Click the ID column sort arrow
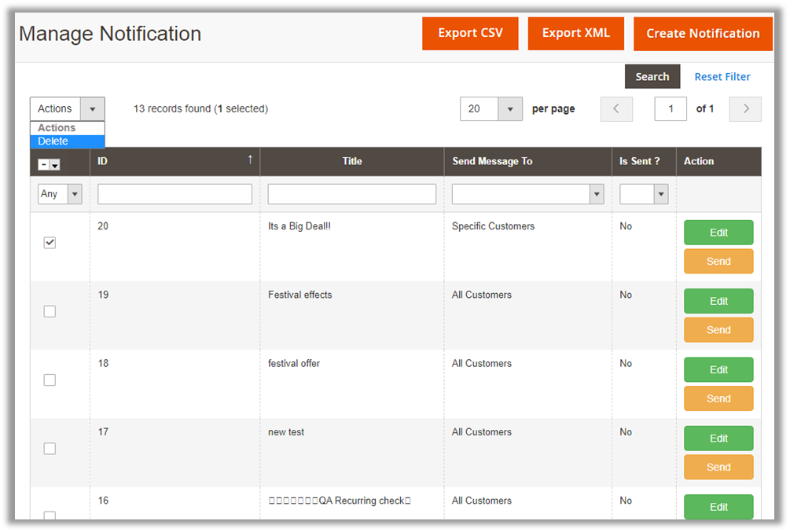790x532 pixels. click(x=250, y=160)
